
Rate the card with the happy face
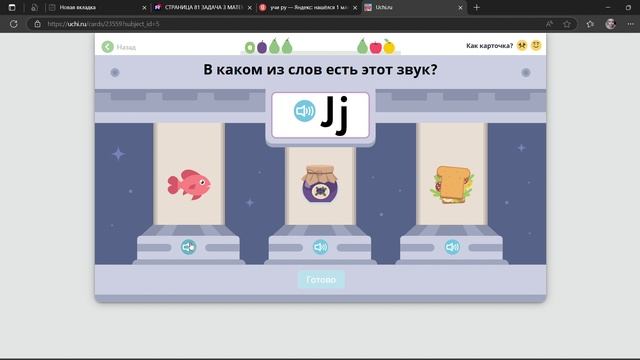point(536,45)
